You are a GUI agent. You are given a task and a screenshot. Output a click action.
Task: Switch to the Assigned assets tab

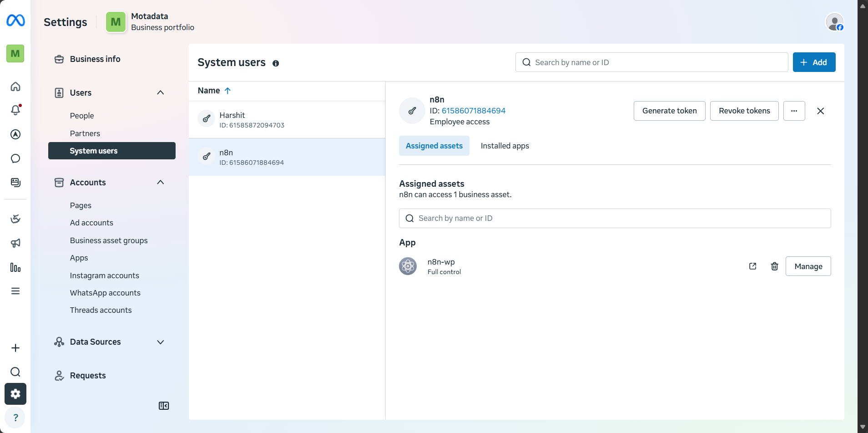click(434, 146)
